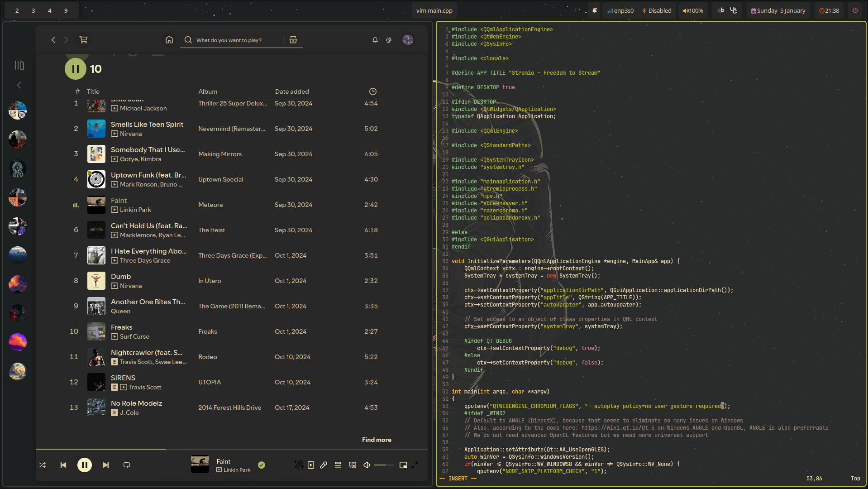Click the Faint album art in player bar
This screenshot has height=489, width=868.
(x=200, y=465)
